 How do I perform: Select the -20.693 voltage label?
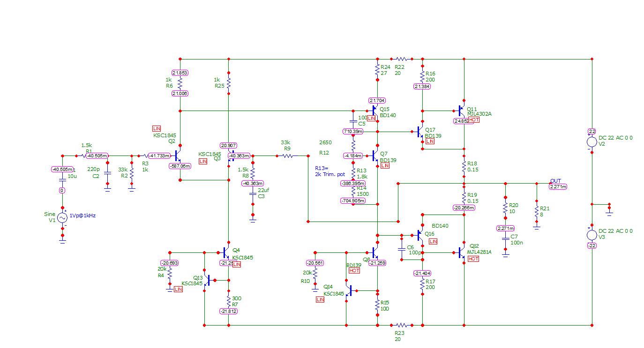coord(171,263)
